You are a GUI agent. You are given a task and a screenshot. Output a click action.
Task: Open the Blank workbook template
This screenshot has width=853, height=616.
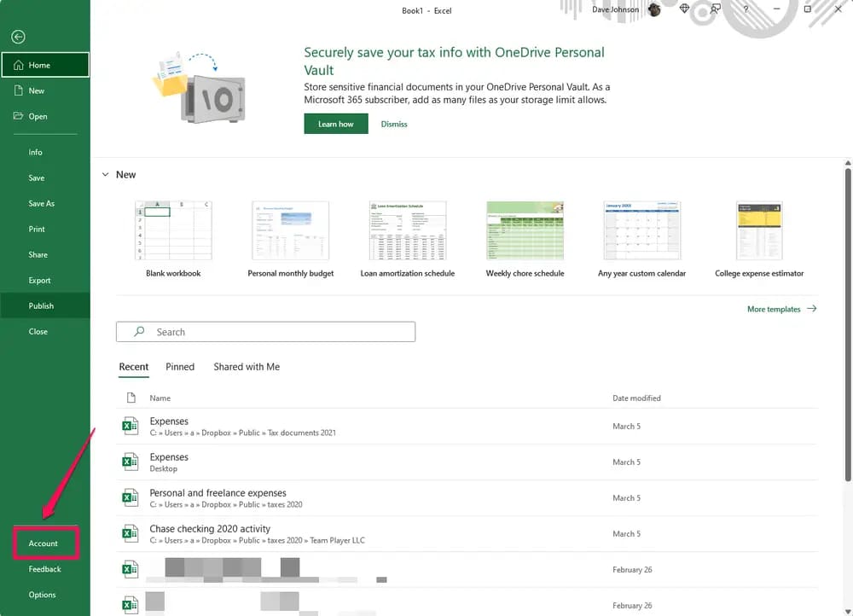[173, 232]
